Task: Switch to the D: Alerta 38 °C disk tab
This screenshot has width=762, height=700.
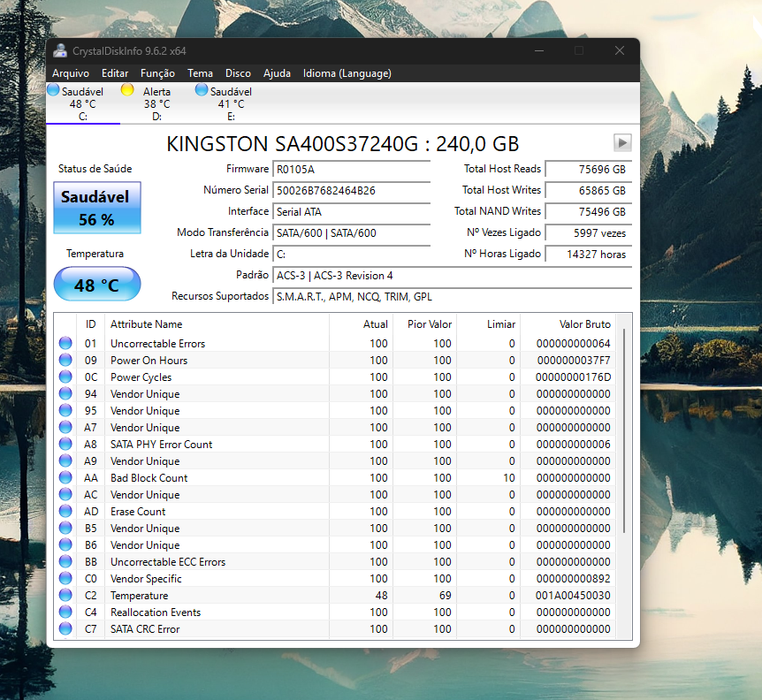Action: pyautogui.click(x=156, y=103)
